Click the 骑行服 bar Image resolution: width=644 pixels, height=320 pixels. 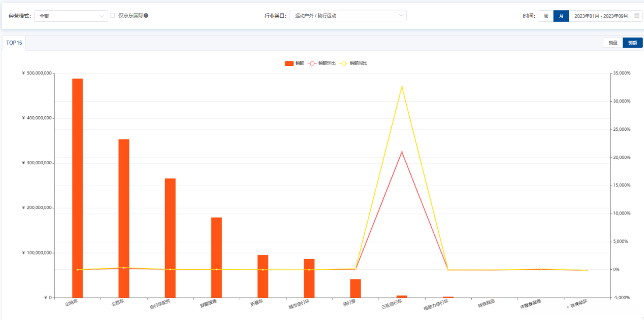[x=356, y=289]
